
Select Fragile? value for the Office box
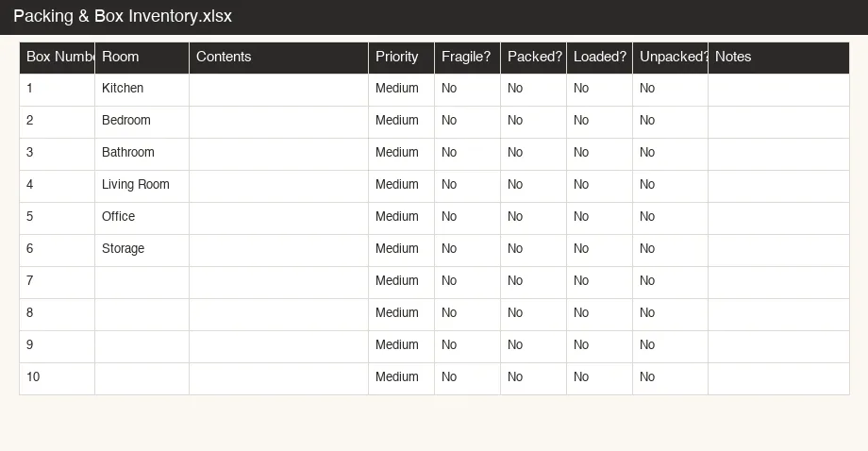(467, 218)
